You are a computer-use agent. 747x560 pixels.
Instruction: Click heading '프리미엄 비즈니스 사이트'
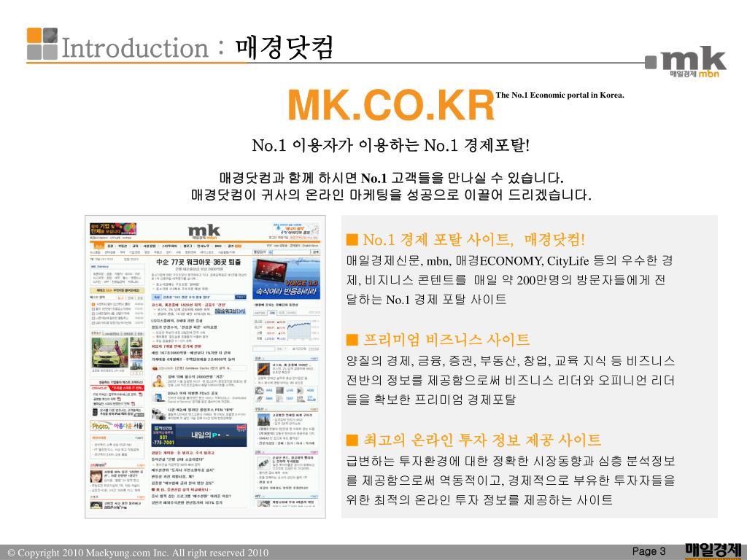[446, 340]
